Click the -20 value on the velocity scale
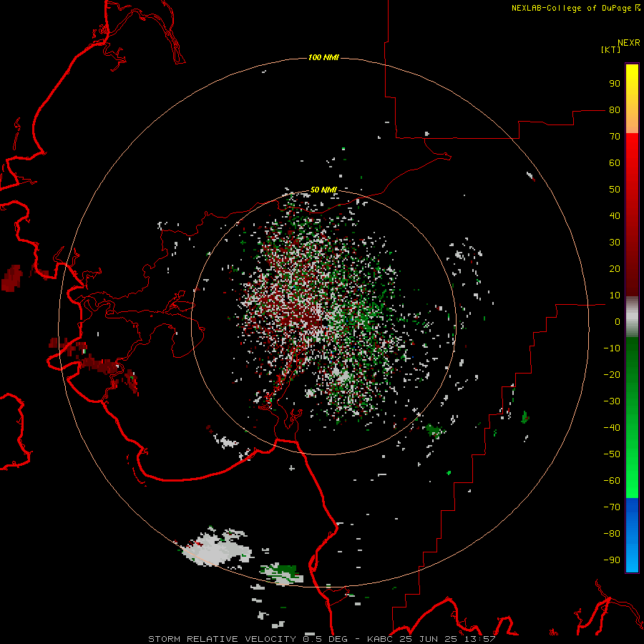Viewport: 644px width, 644px height. pos(612,375)
